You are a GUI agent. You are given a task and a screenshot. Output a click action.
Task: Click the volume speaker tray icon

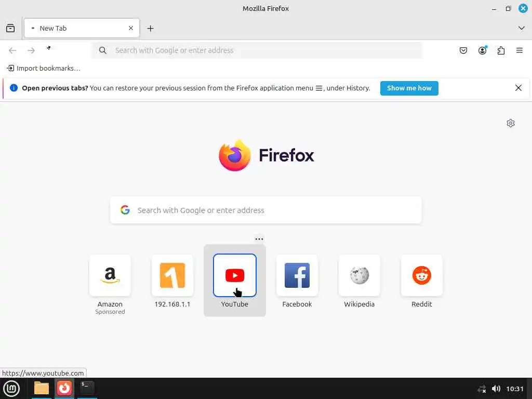coord(496,389)
